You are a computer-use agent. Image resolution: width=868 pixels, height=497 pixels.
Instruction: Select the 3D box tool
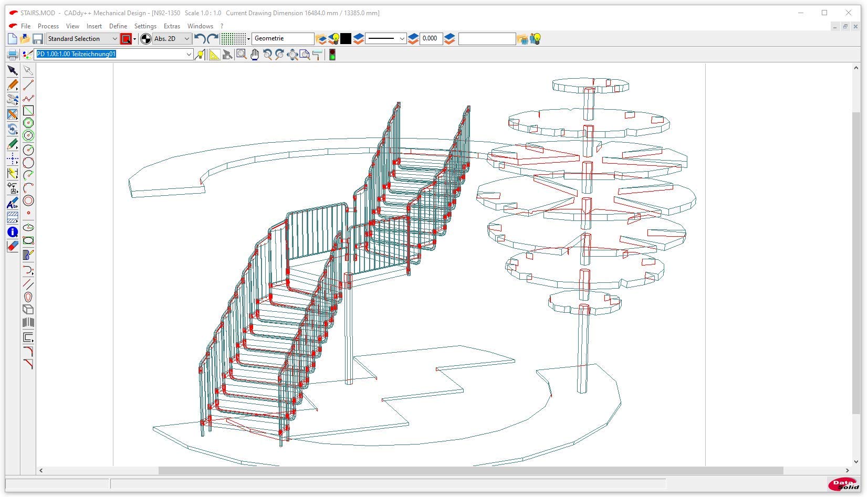28,310
